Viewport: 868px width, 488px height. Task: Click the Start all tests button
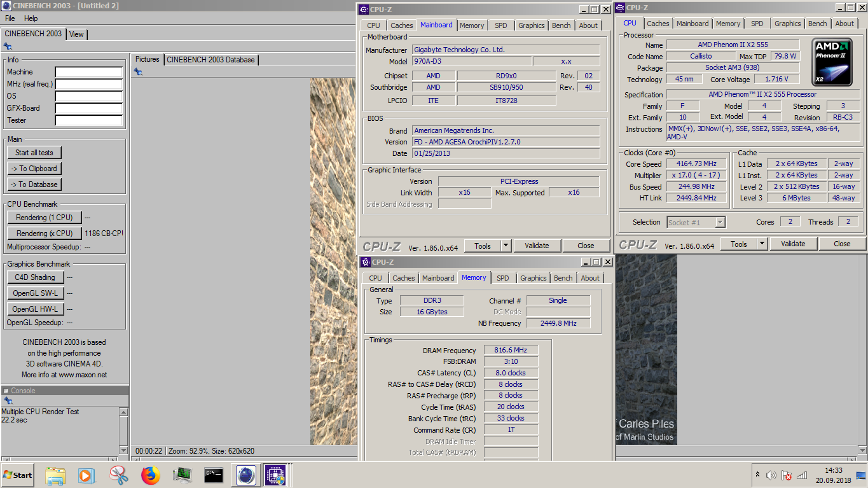pyautogui.click(x=34, y=153)
